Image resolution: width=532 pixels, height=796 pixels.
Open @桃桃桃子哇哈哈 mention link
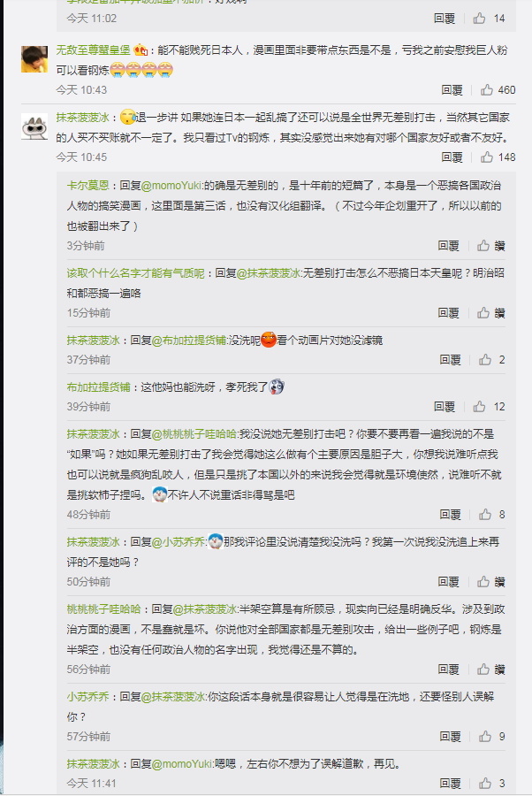point(194,434)
